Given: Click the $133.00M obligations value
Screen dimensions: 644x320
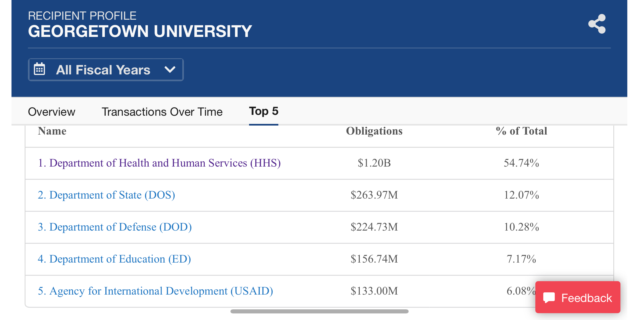Looking at the screenshot, I should 374,291.
